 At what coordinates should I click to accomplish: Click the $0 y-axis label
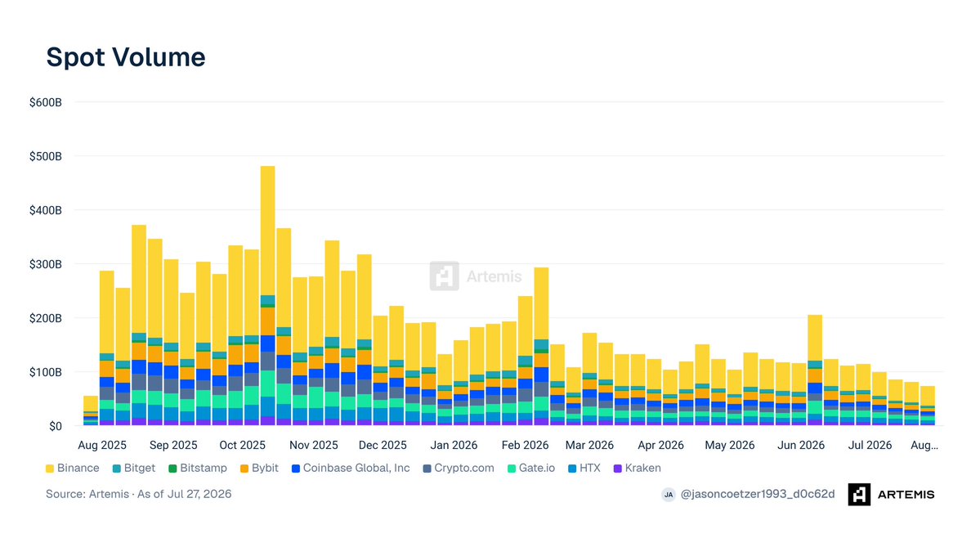pyautogui.click(x=55, y=426)
